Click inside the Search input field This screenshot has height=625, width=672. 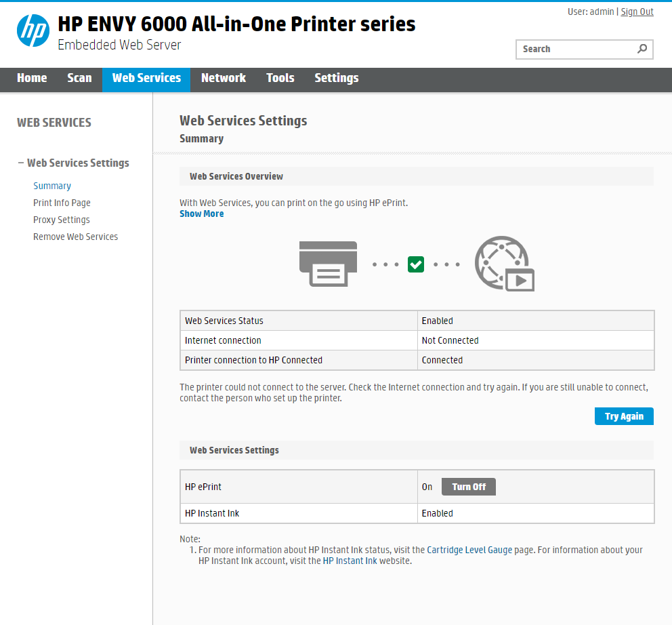point(576,49)
